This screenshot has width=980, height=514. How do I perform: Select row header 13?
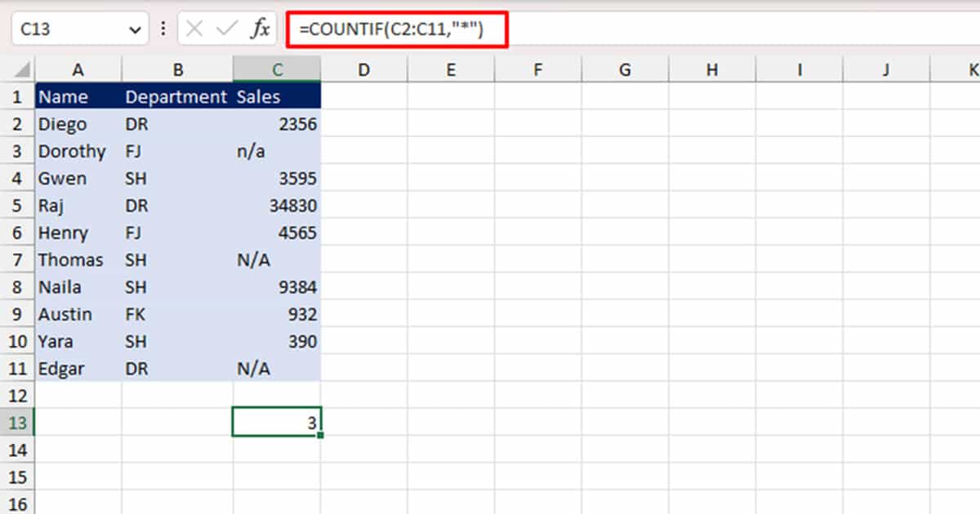tap(18, 423)
